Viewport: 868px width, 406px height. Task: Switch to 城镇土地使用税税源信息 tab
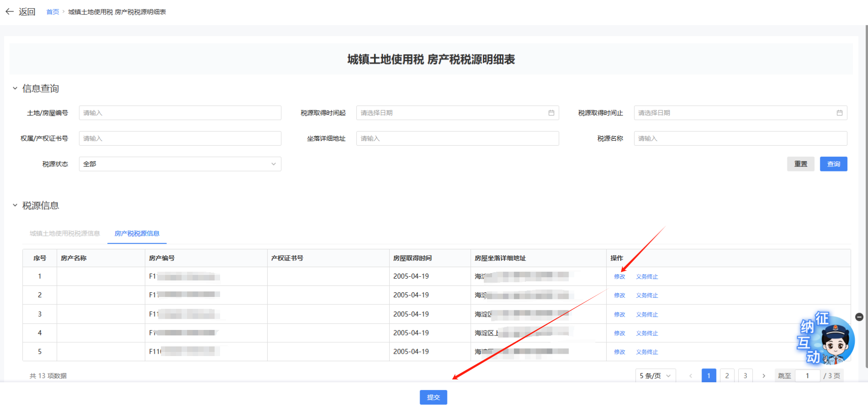point(65,234)
